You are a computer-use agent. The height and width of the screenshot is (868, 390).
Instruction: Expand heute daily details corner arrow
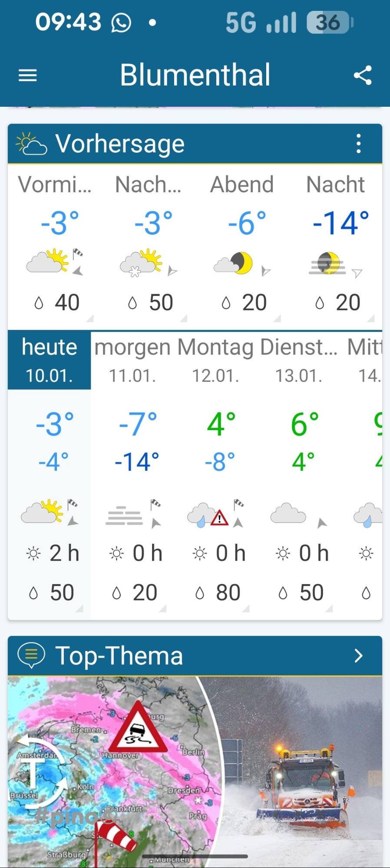point(79,608)
